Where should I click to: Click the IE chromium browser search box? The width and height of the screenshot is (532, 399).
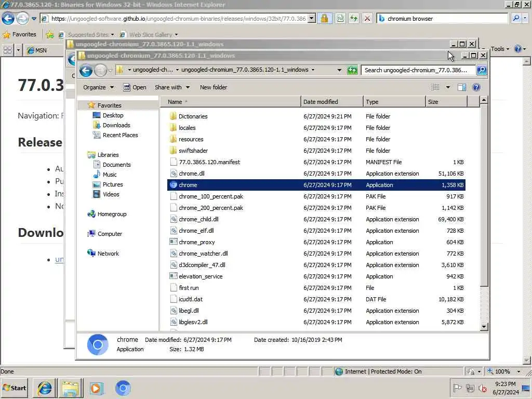(x=442, y=18)
